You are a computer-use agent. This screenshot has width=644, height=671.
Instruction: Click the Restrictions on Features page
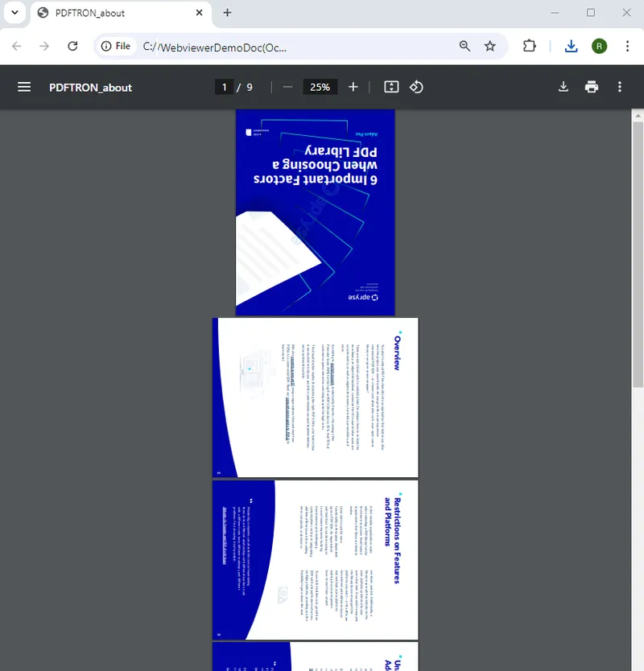tap(315, 560)
